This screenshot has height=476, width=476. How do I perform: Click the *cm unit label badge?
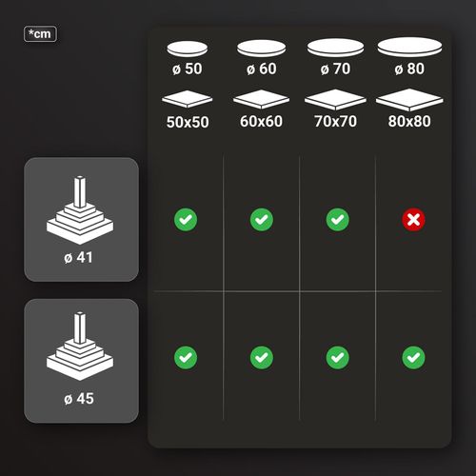click(x=40, y=34)
